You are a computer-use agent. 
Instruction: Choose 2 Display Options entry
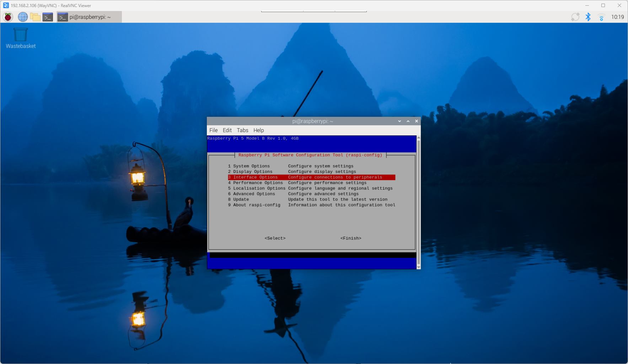(311, 172)
